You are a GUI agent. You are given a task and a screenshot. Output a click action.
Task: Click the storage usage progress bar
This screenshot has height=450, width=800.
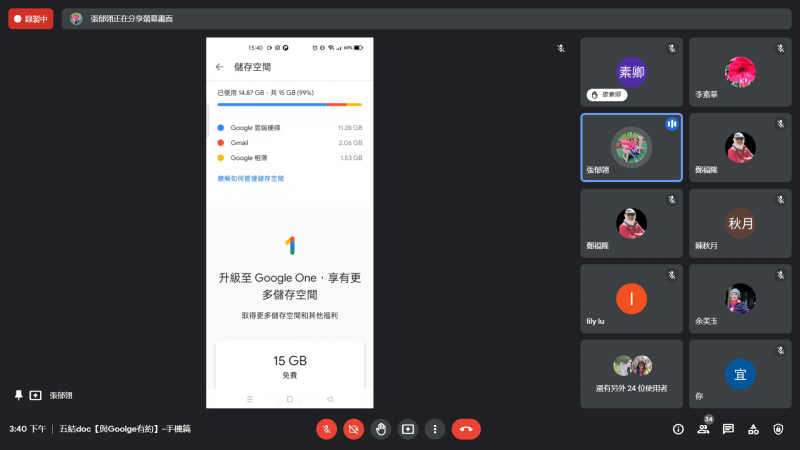tap(289, 105)
